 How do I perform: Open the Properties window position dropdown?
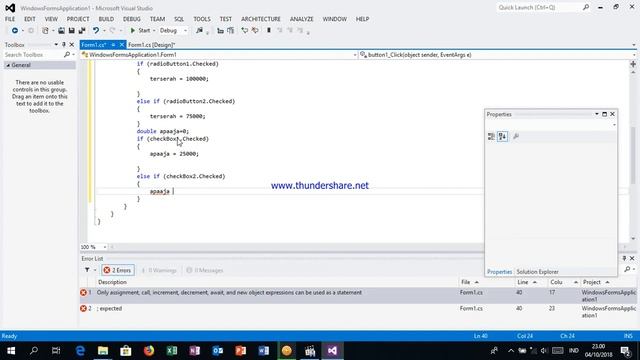pyautogui.click(x=597, y=114)
